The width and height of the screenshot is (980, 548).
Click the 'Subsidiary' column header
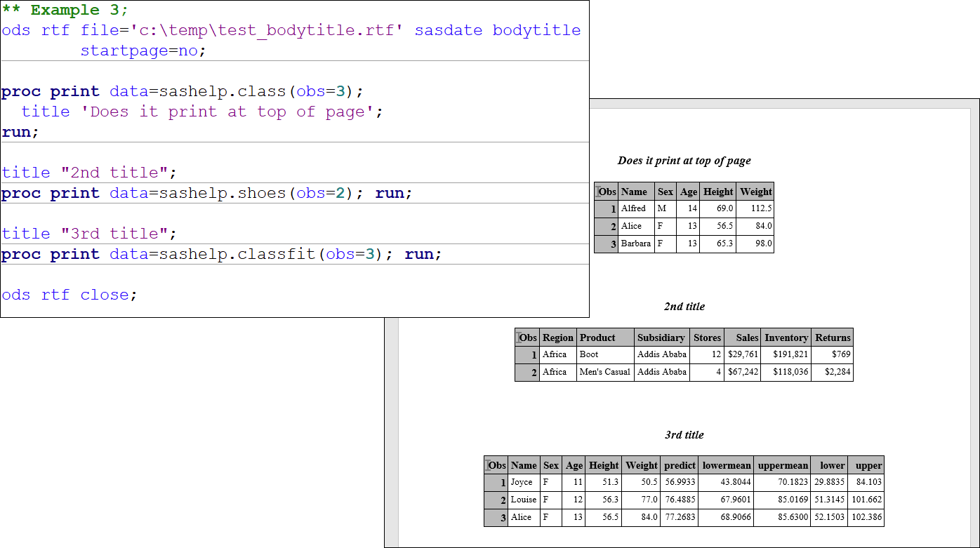click(661, 338)
